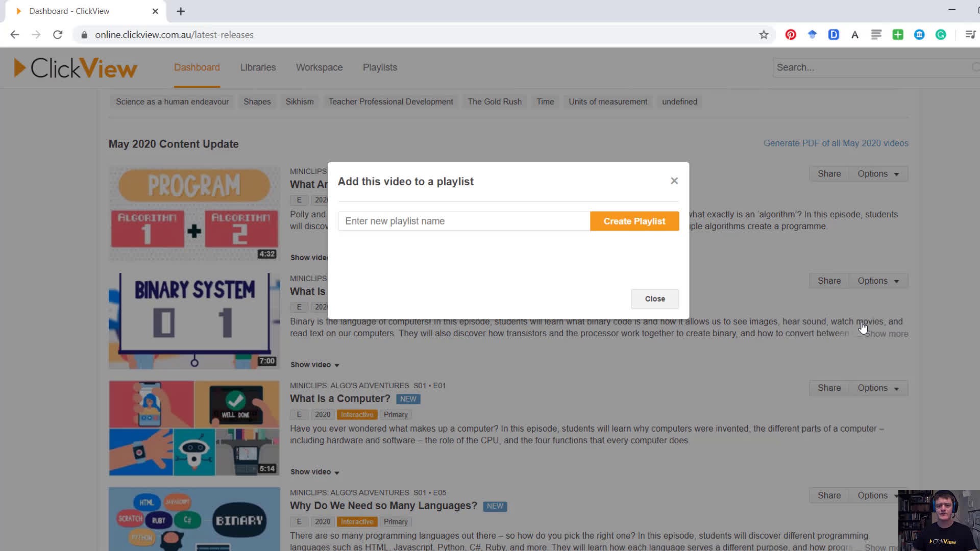Open Options dropdown for Binary System video
Image resolution: width=980 pixels, height=551 pixels.
pyautogui.click(x=878, y=281)
